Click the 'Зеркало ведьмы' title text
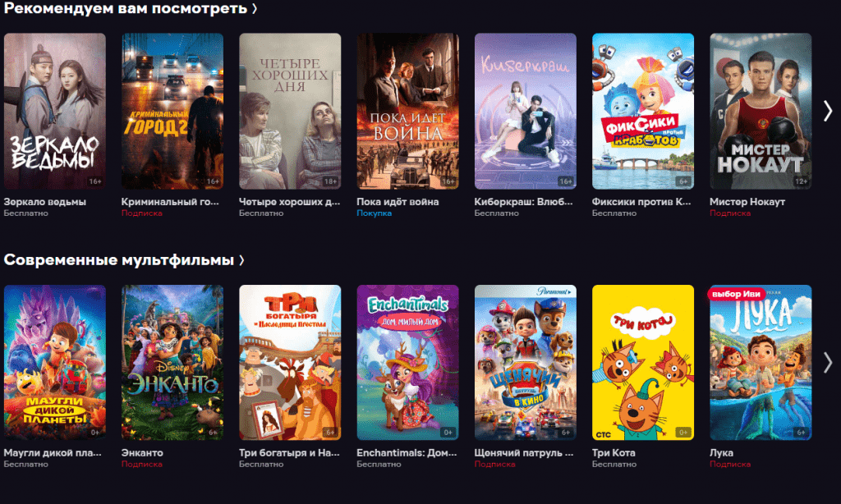 point(44,202)
